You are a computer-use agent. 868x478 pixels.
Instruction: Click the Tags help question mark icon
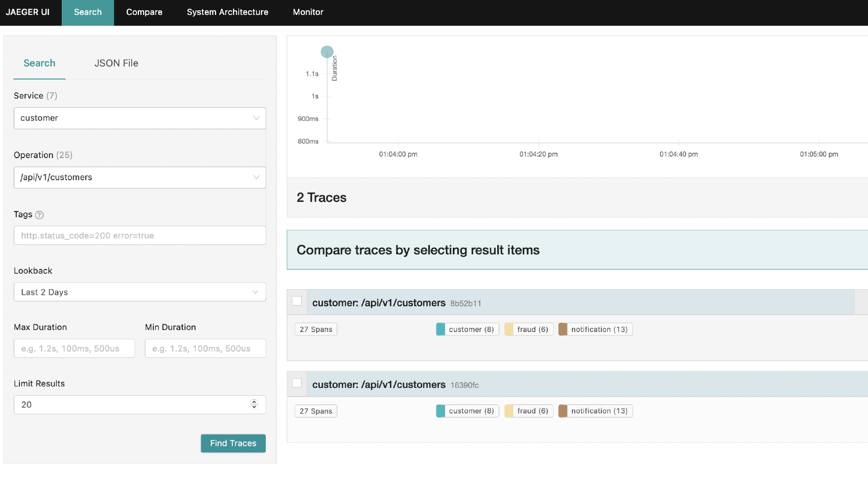pos(40,215)
